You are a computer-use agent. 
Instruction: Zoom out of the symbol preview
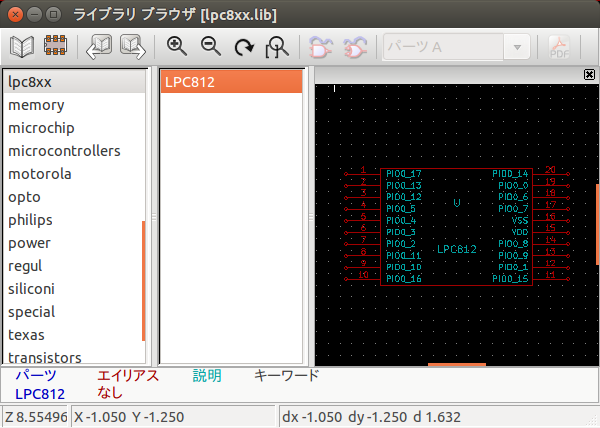click(211, 46)
